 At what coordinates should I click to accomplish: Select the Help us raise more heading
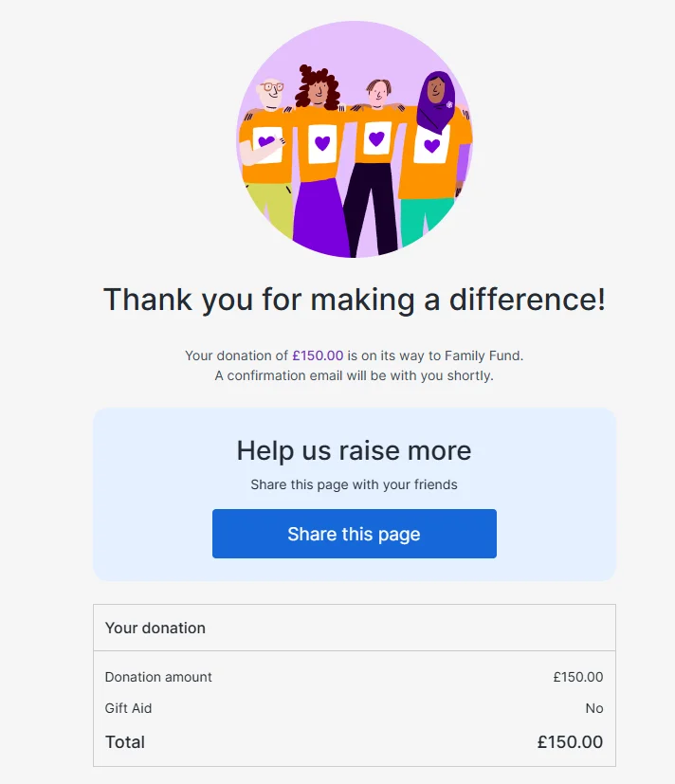354,451
